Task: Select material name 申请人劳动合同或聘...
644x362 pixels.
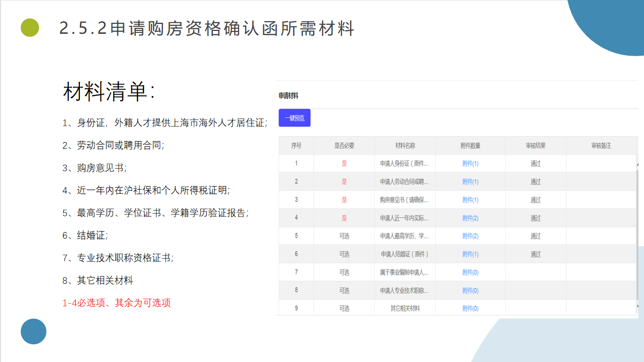Action: tap(404, 182)
